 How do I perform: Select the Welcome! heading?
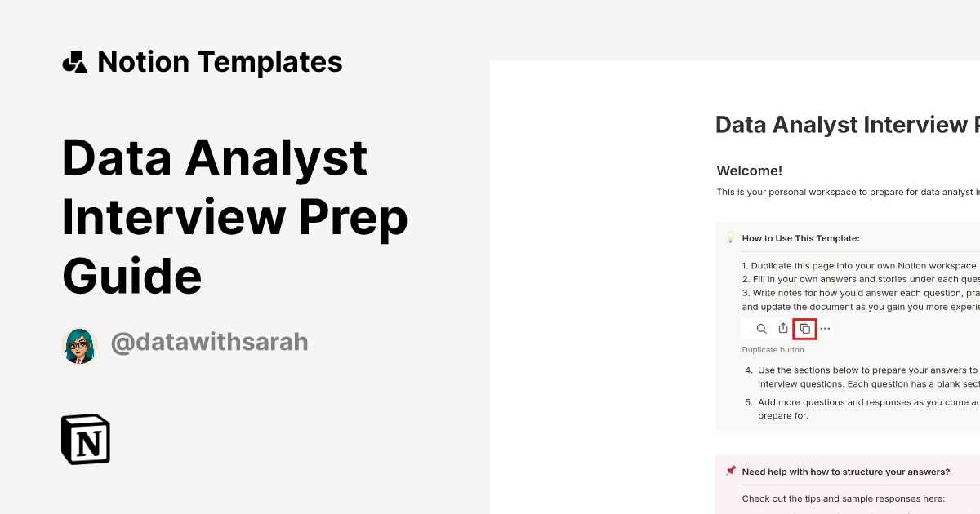tap(749, 171)
